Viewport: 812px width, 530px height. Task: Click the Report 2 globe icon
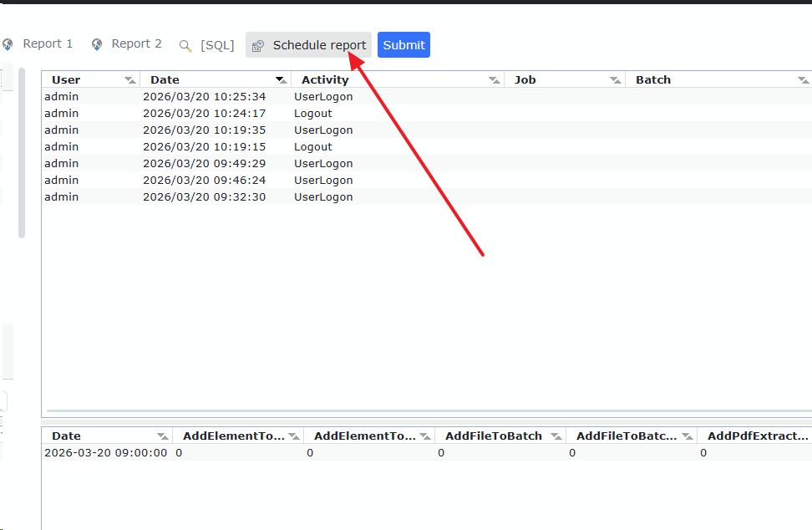97,44
